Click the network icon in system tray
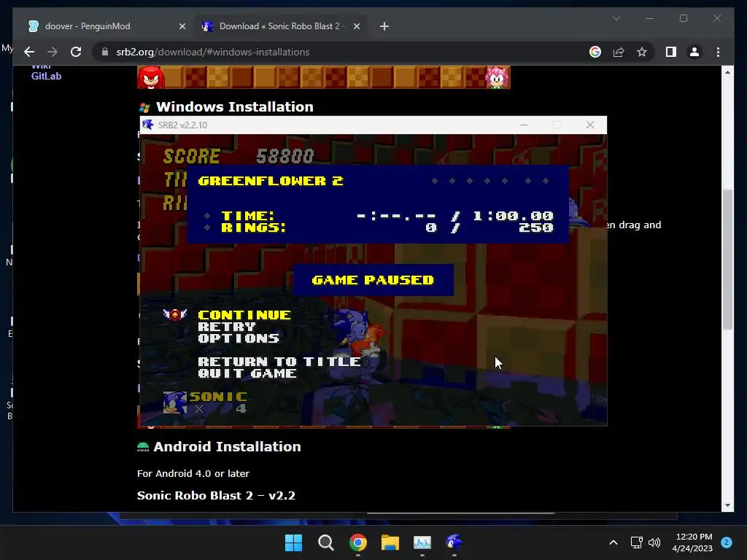The width and height of the screenshot is (747, 560). point(636,542)
